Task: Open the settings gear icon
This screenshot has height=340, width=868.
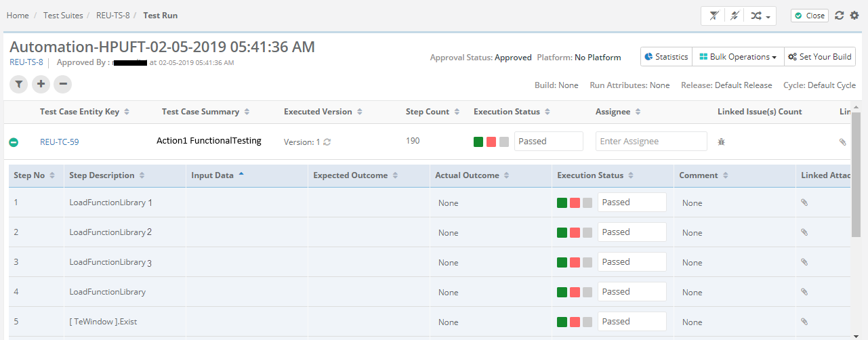Action: pos(854,16)
